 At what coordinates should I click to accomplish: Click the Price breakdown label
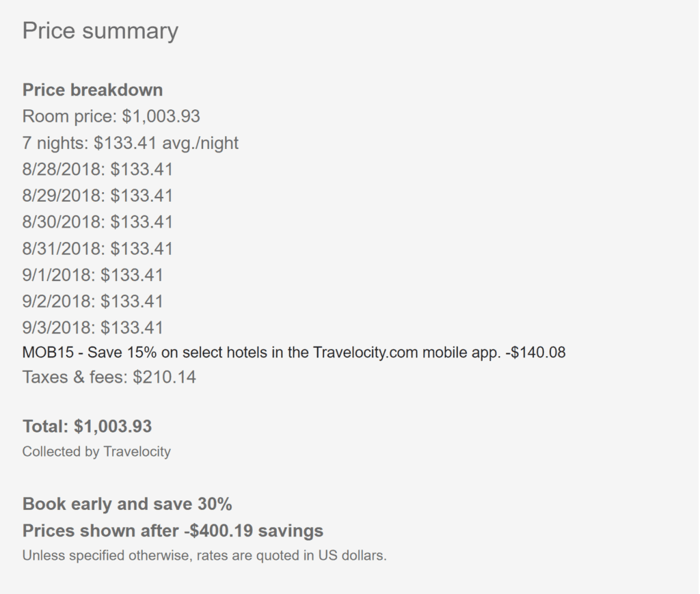pos(92,90)
